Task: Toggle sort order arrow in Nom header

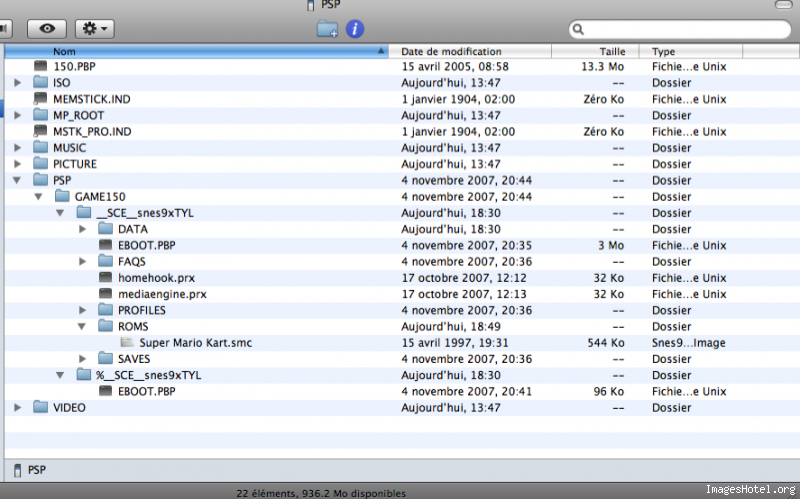Action: pos(381,51)
